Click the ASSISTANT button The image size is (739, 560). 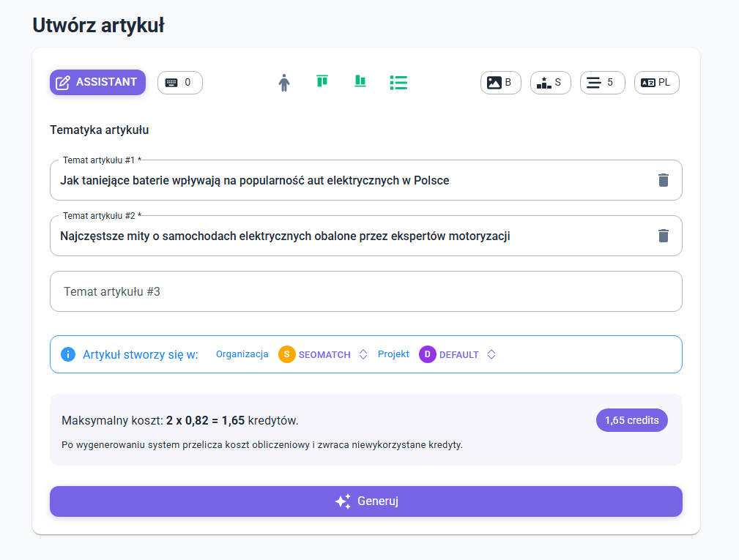97,82
